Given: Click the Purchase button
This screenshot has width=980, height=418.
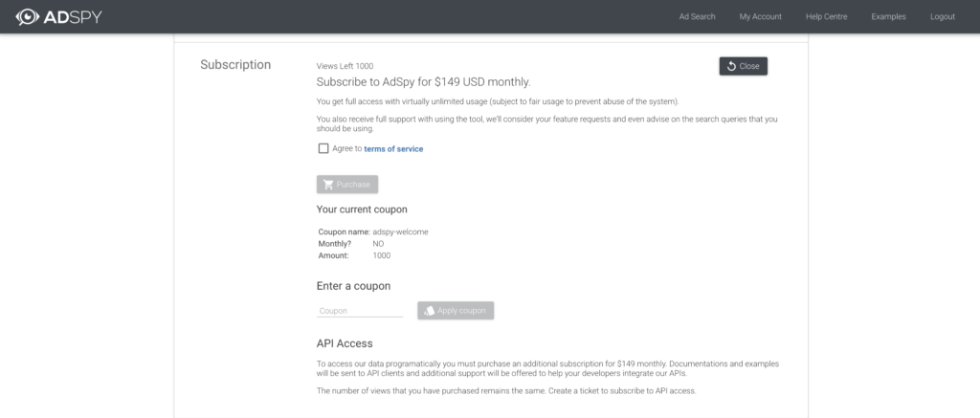Looking at the screenshot, I should [346, 185].
